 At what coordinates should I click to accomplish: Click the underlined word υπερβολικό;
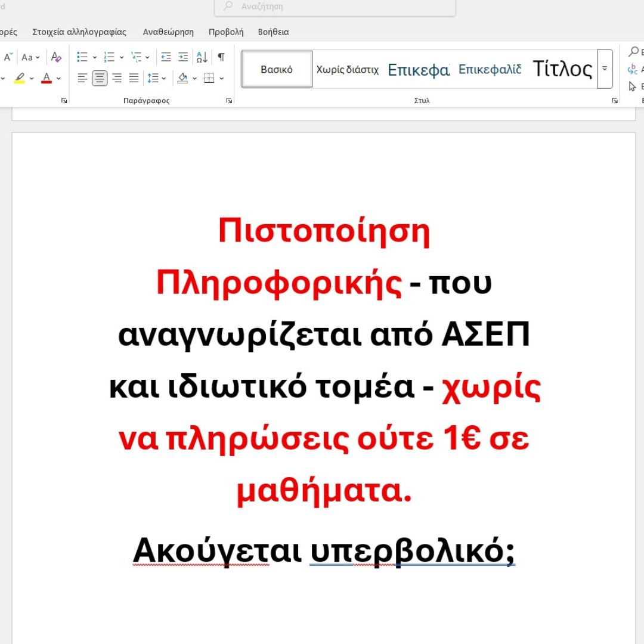coord(413,551)
